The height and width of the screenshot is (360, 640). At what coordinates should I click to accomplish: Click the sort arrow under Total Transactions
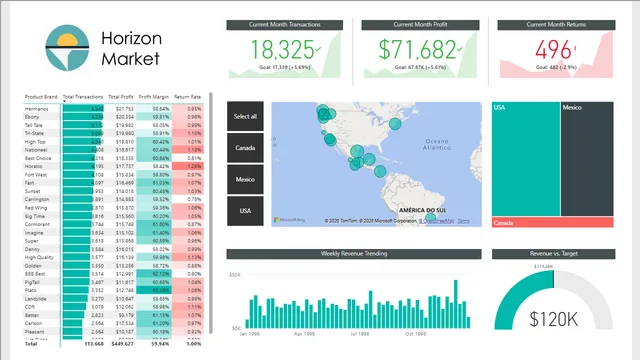click(x=64, y=101)
